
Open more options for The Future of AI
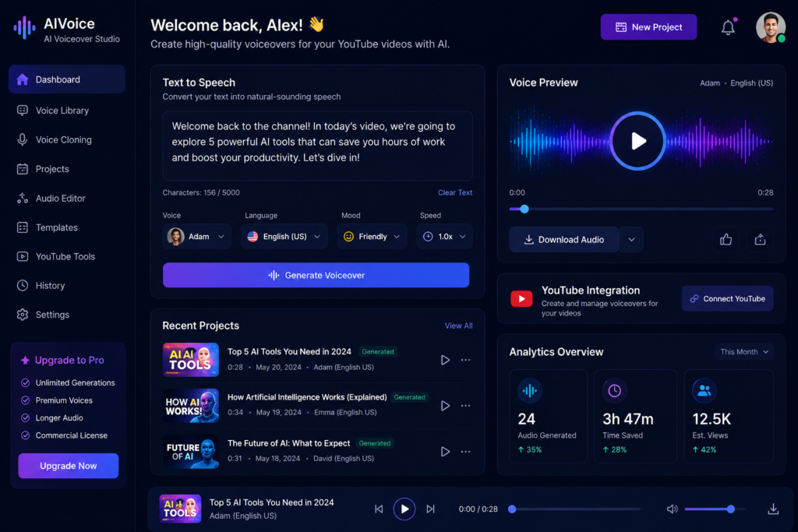click(465, 452)
